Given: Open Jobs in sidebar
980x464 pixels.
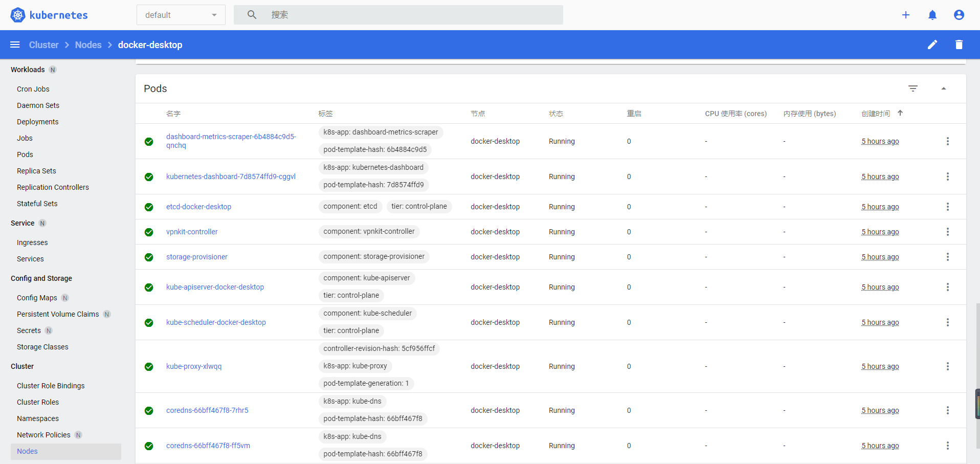Looking at the screenshot, I should pos(25,138).
